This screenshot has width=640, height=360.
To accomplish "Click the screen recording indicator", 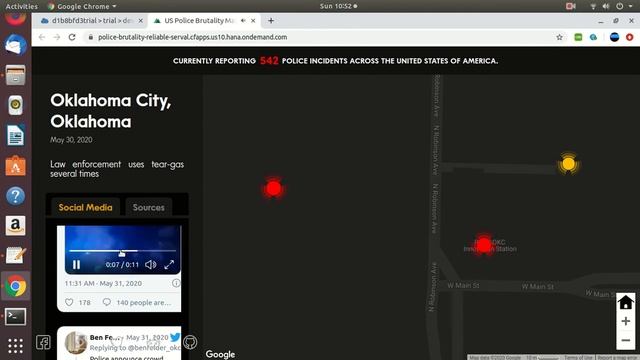I will [x=571, y=6].
